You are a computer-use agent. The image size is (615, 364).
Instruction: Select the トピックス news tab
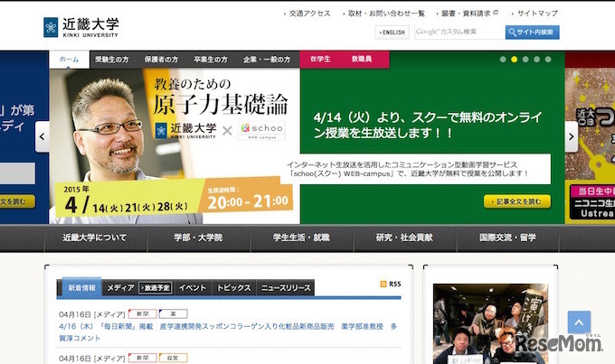coord(233,288)
